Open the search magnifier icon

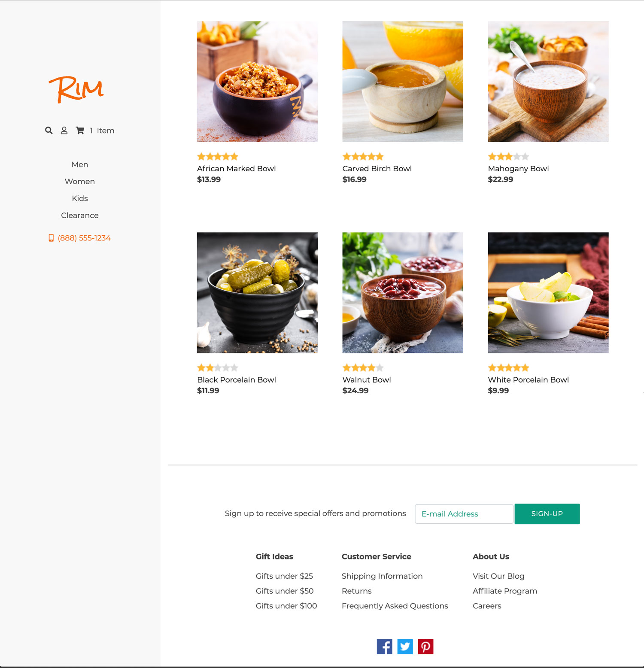click(49, 131)
